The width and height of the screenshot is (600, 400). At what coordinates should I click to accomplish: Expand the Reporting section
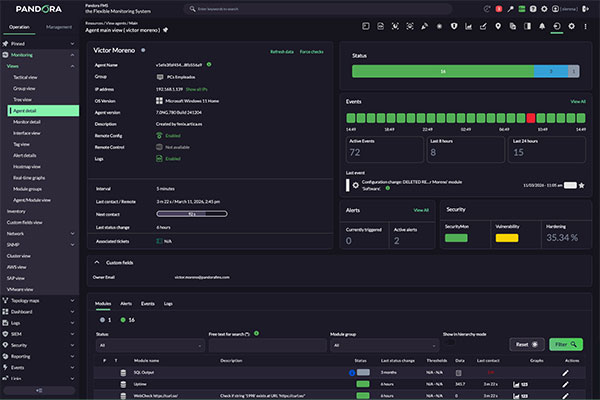pyautogui.click(x=72, y=356)
